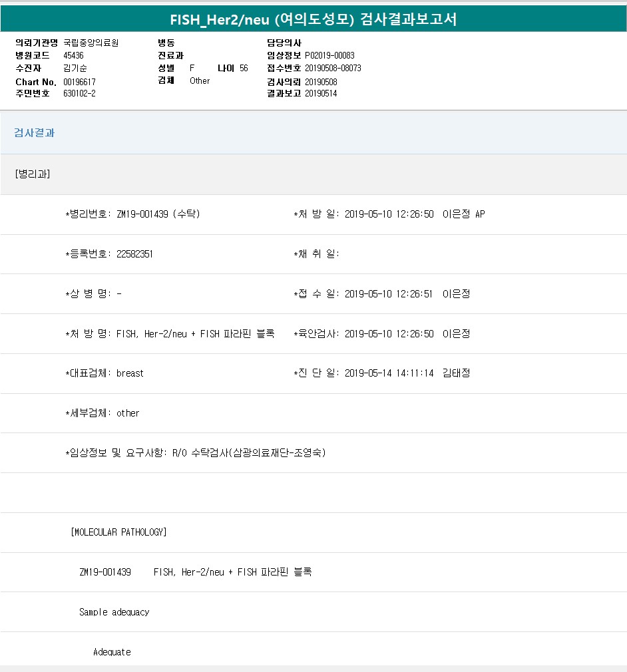Click clinical info code 'P02019-00083'
This screenshot has width=627, height=672.
pos(329,56)
